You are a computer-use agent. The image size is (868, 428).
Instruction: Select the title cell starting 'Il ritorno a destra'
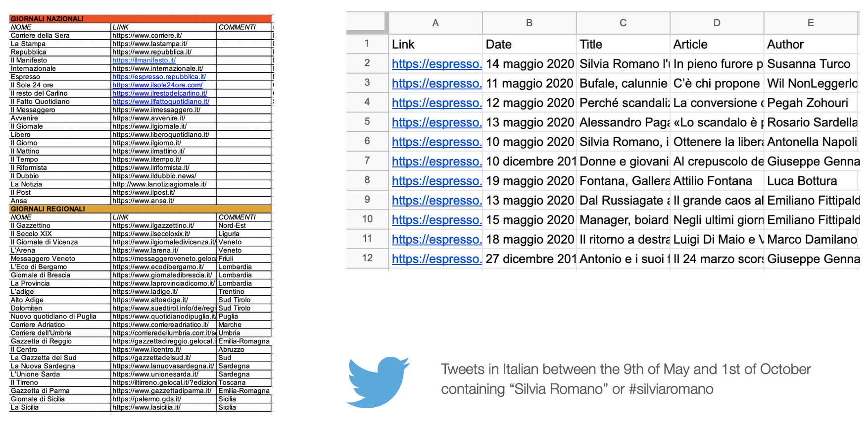tap(623, 239)
